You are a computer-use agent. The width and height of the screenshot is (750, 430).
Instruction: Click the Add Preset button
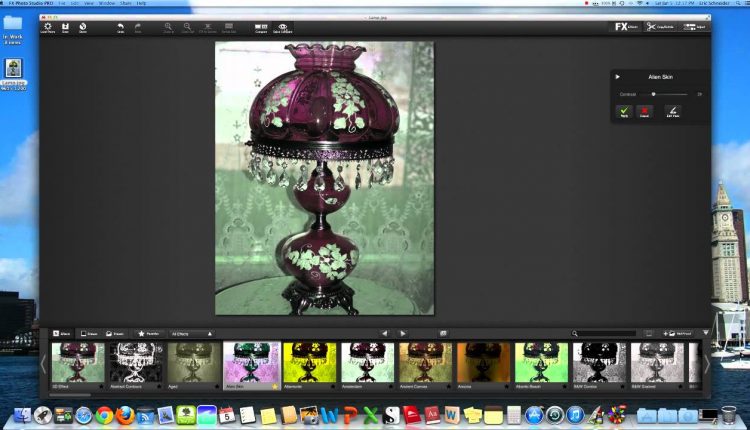point(677,333)
